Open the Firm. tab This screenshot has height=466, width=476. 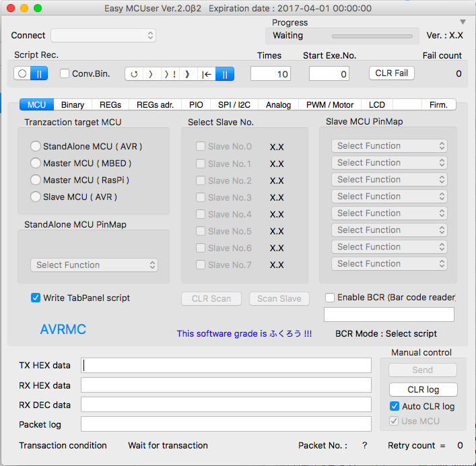(x=439, y=105)
